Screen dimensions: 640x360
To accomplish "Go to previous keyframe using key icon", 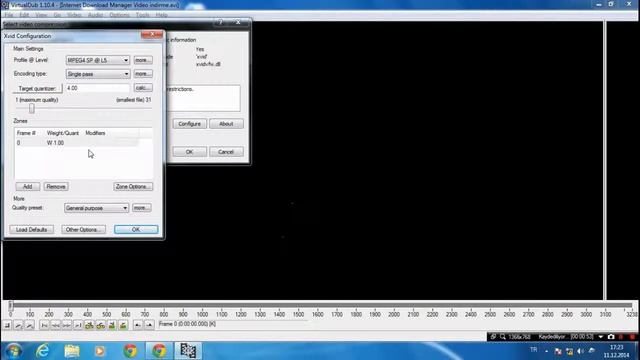I will (x=89, y=325).
